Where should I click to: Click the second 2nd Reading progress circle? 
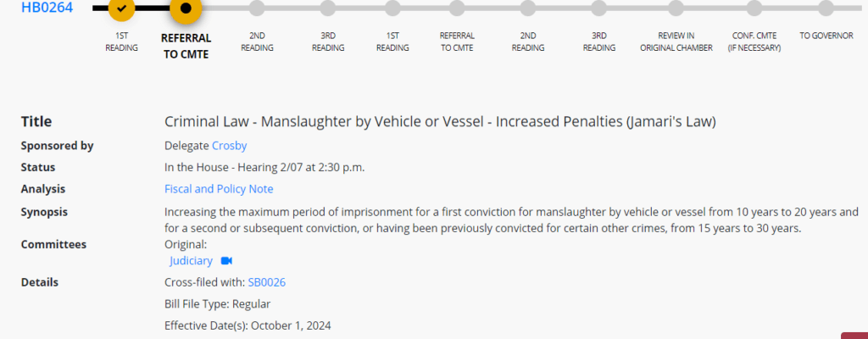527,8
